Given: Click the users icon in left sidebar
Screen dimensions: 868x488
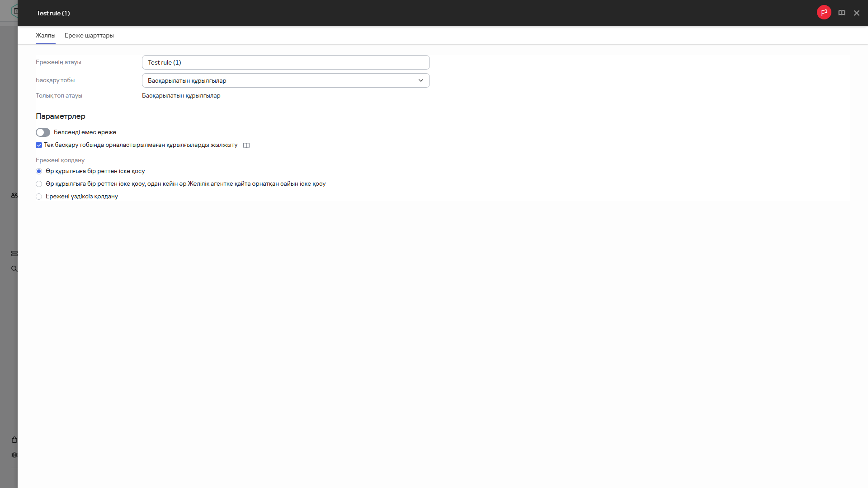Looking at the screenshot, I should [14, 195].
